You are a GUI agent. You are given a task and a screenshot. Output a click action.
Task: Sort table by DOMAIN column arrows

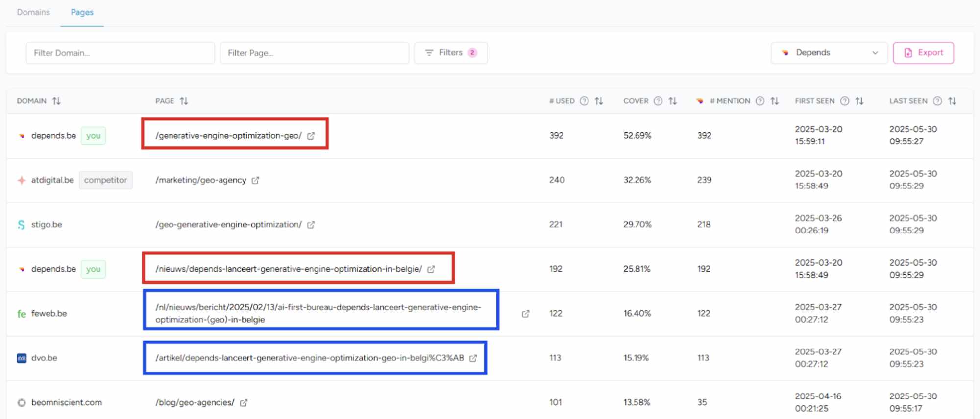point(57,101)
